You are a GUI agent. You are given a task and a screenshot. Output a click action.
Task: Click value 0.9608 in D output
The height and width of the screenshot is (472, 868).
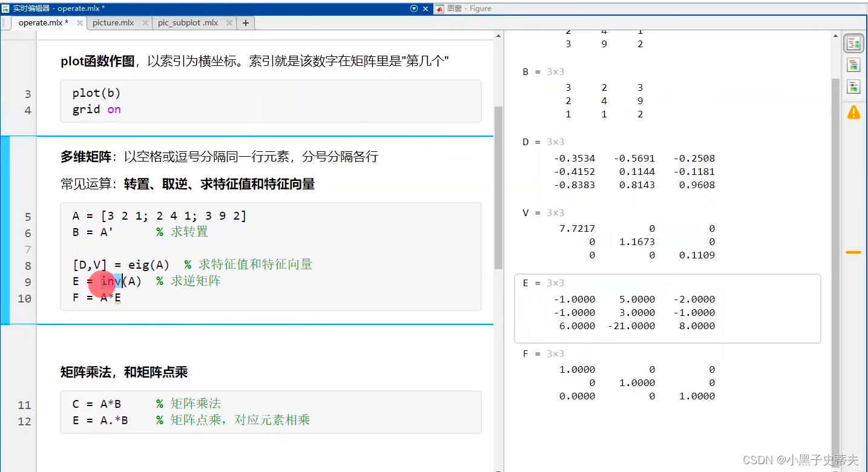(697, 185)
